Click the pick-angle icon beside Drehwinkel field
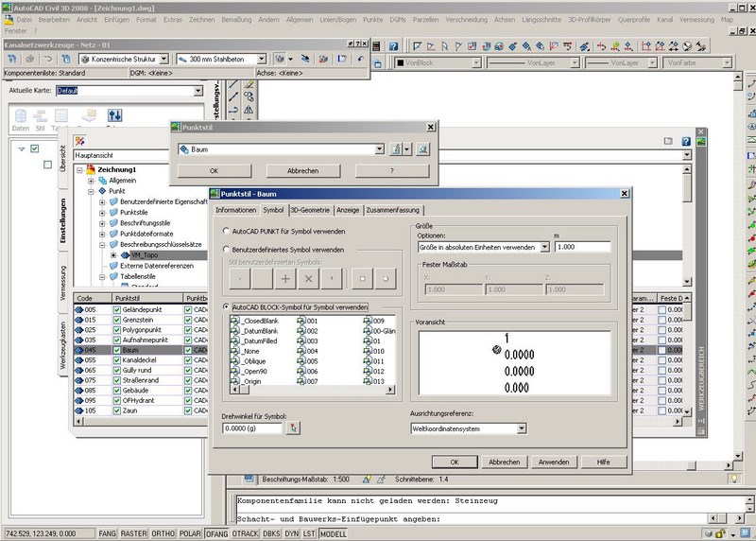The image size is (756, 541). click(293, 428)
